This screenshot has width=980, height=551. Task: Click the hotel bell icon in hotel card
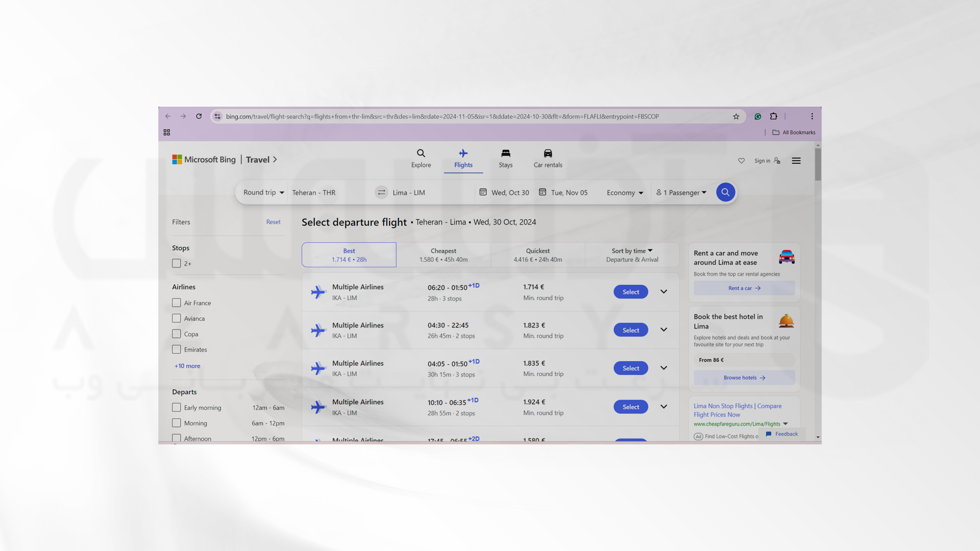click(x=787, y=320)
